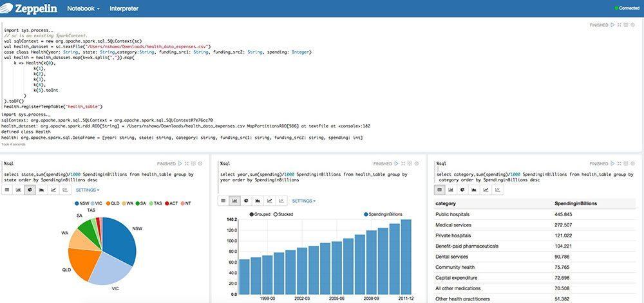Toggle SpendinginBillions series in bar chart legend

(383, 214)
